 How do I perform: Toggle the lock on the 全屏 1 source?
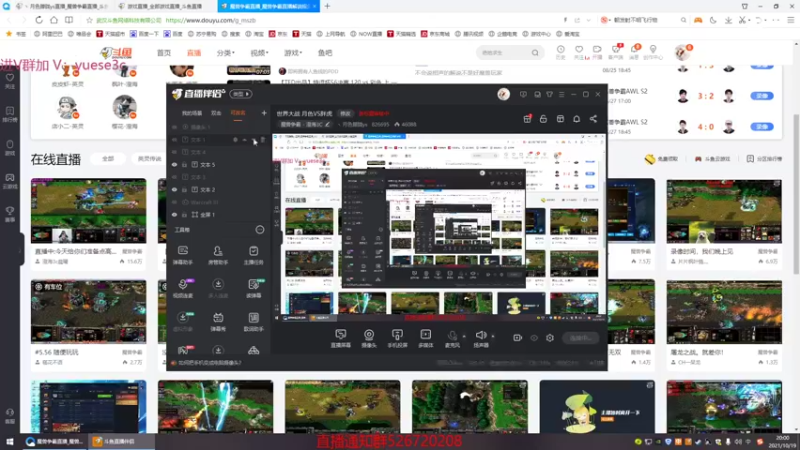(184, 215)
